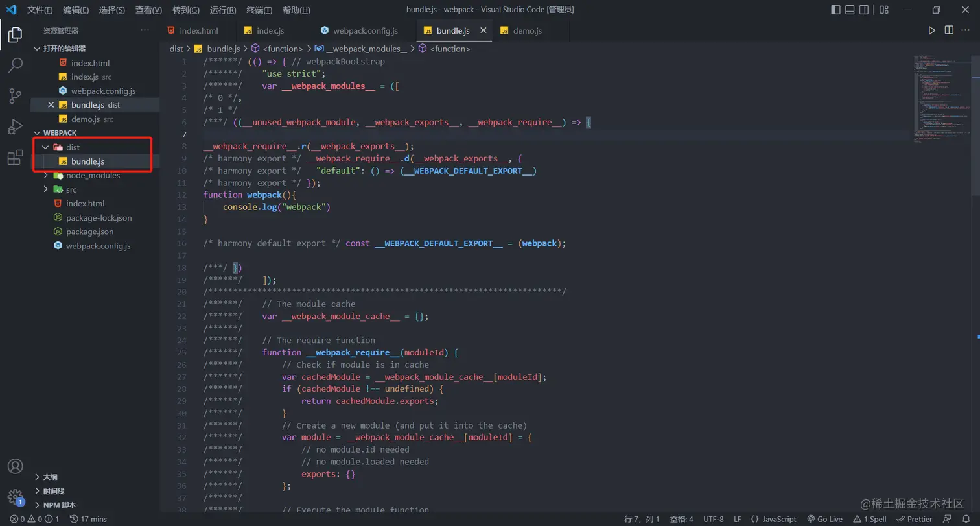The width and height of the screenshot is (980, 526).
Task: Open the Explorer view in the activity bar
Action: click(x=15, y=34)
